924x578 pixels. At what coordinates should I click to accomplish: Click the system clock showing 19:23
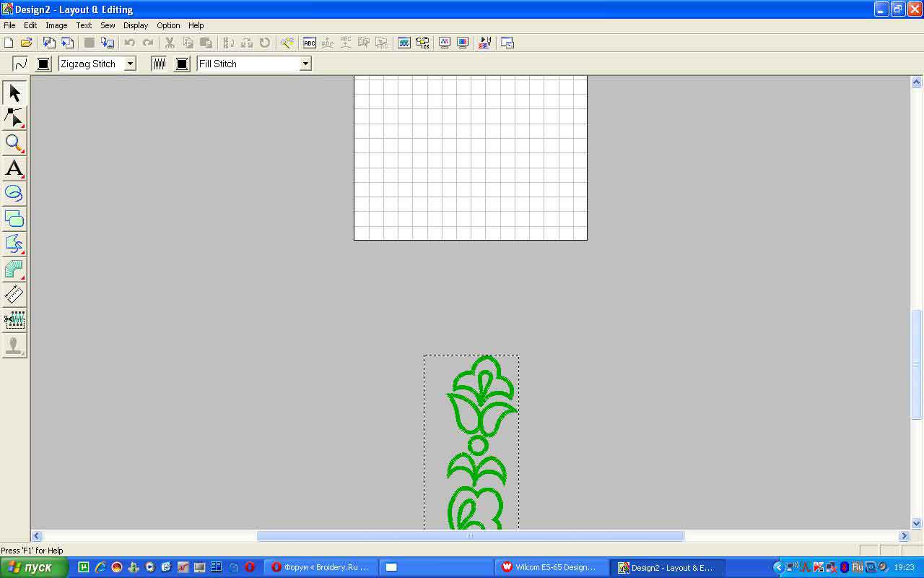tap(904, 568)
